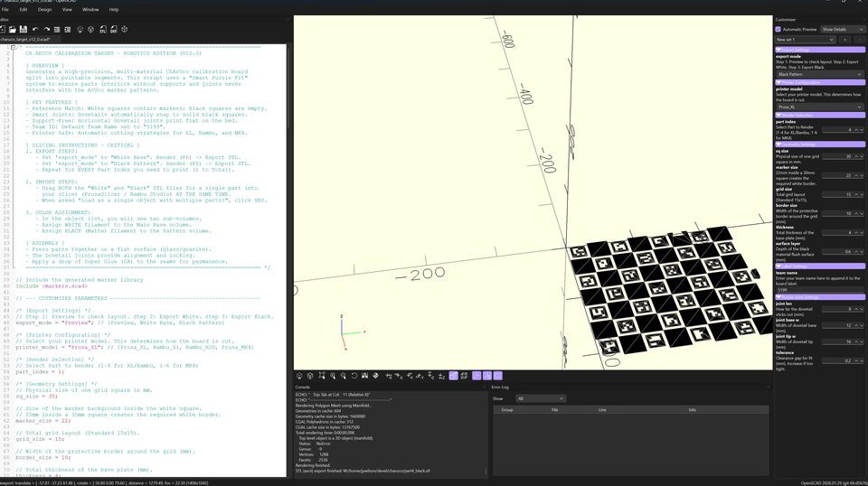Click the Zoom In magnifier icon
Screen dimensions: 868x486
[333, 376]
